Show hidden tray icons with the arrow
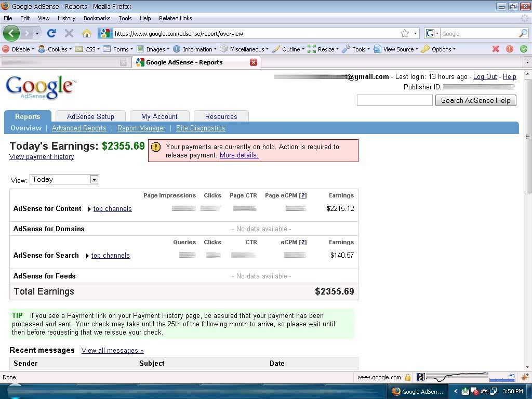 (x=456, y=392)
